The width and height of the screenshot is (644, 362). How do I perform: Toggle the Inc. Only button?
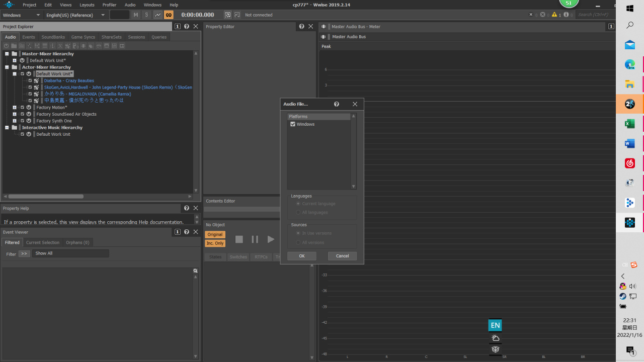[215, 243]
